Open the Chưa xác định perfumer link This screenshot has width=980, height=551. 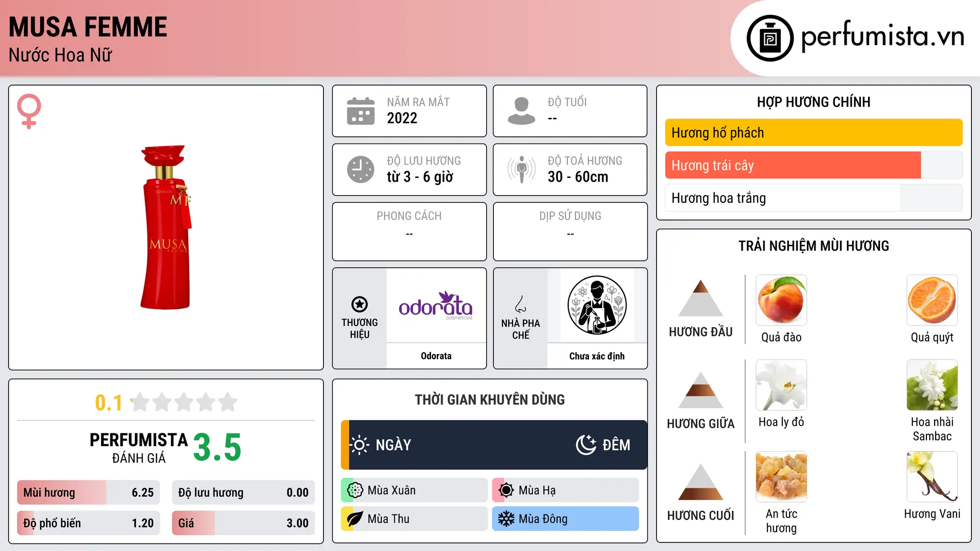click(x=597, y=356)
